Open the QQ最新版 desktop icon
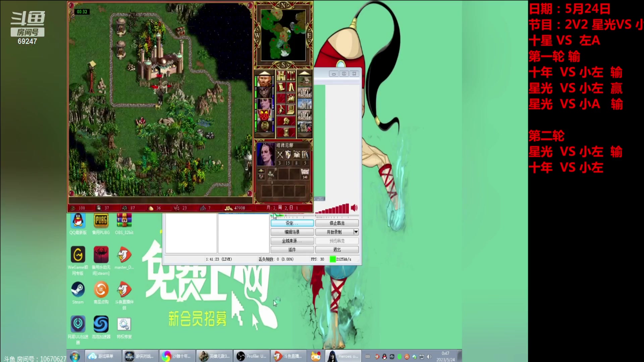The image size is (644, 362). point(78,224)
